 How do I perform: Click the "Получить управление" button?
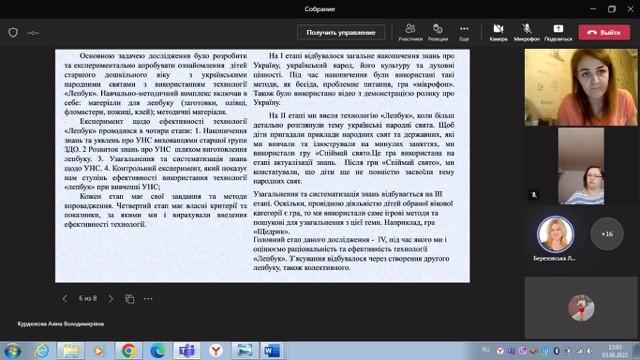pyautogui.click(x=341, y=32)
